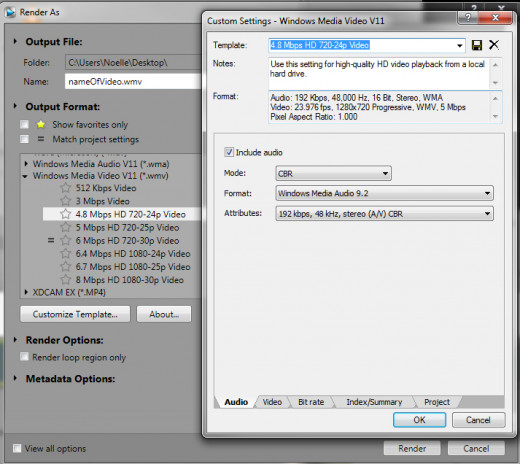This screenshot has height=464, width=520.
Task: Enable Show favorites only checkbox
Action: (24, 125)
